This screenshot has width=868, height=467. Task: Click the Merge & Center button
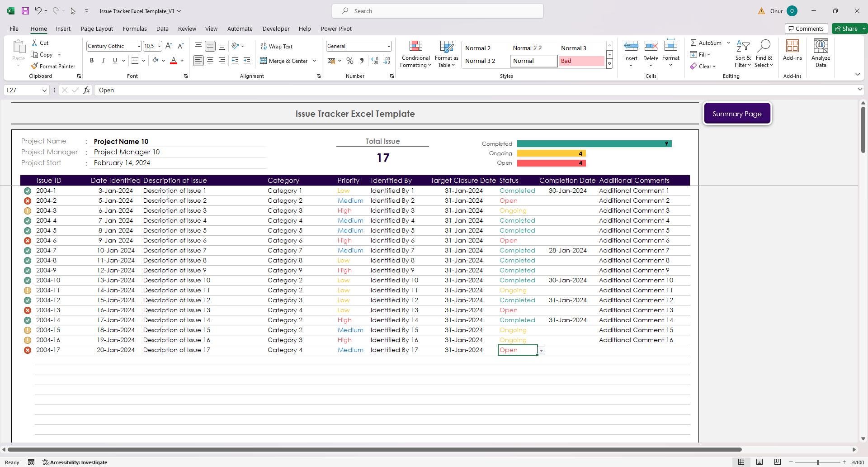click(284, 61)
